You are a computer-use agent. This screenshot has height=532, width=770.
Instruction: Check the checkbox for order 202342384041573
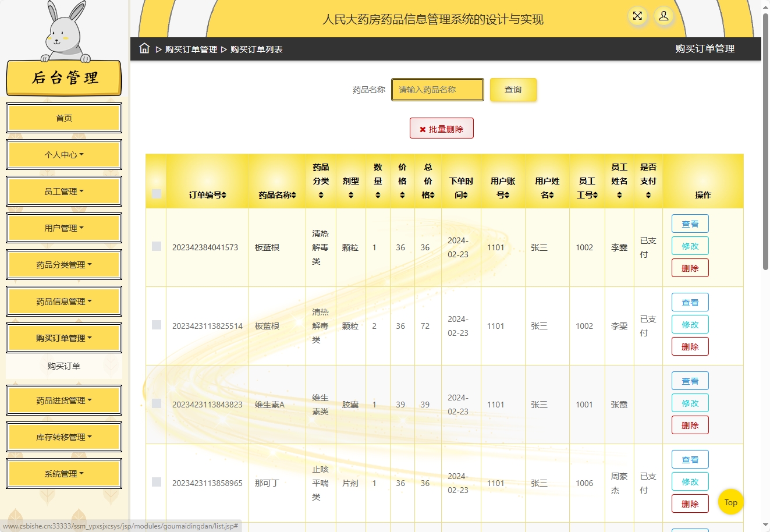[x=155, y=246]
